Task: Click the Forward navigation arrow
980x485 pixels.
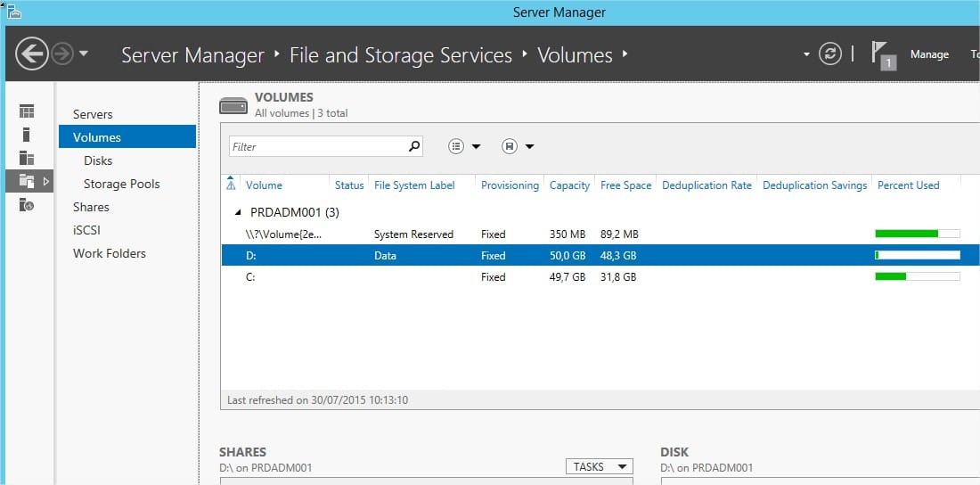Action: pyautogui.click(x=62, y=54)
